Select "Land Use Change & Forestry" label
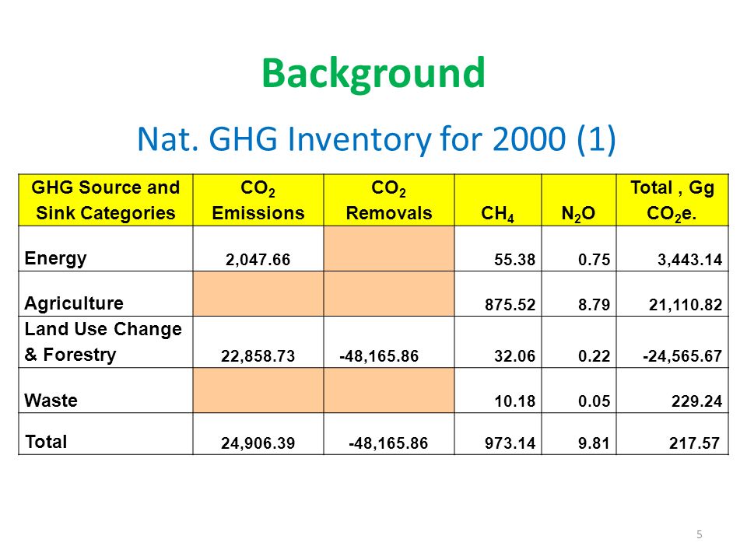This screenshot has height=560, width=747. pos(103,342)
